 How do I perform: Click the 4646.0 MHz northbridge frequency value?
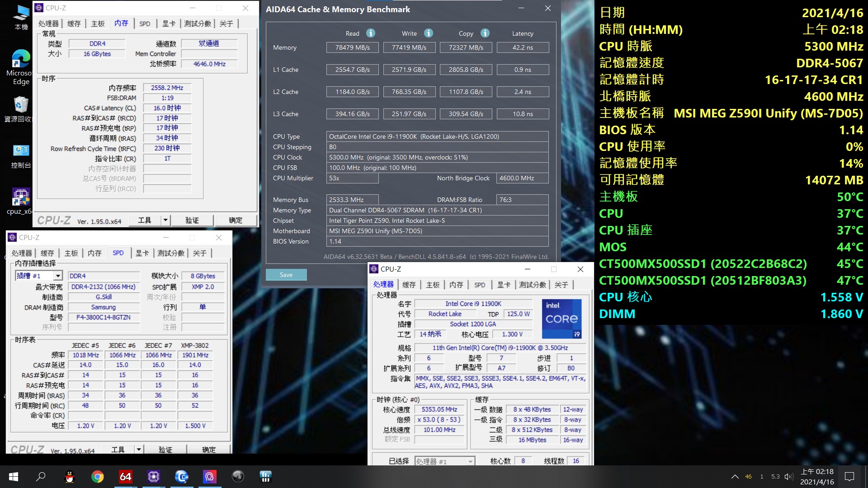pyautogui.click(x=209, y=64)
